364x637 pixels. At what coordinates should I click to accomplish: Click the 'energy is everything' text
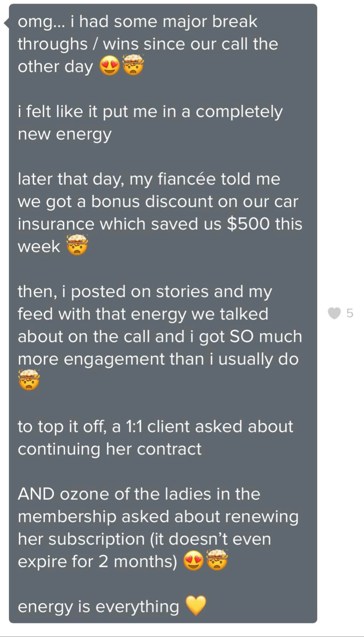pos(98,606)
